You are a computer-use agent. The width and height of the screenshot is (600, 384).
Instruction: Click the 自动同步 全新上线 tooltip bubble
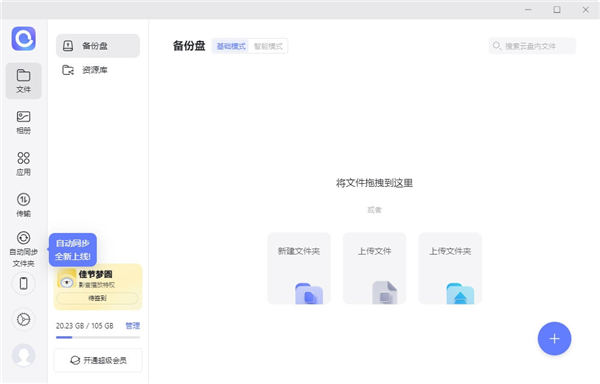pos(73,250)
